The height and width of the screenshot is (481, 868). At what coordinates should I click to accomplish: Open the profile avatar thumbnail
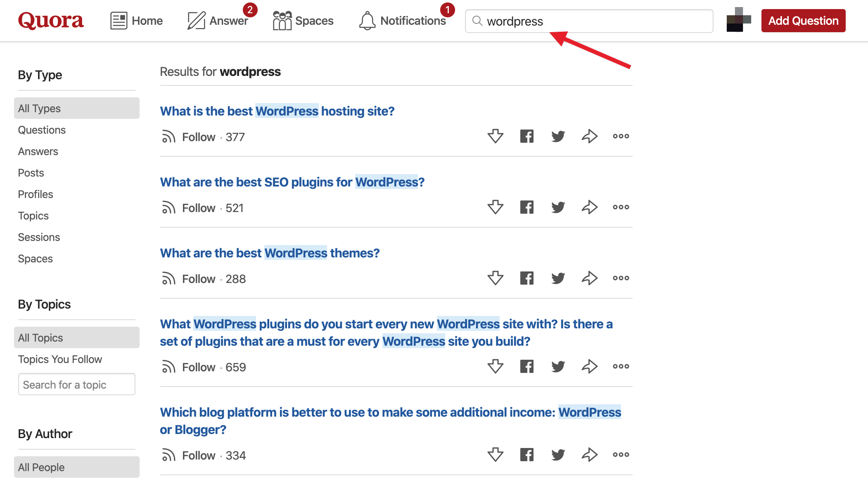[x=738, y=20]
